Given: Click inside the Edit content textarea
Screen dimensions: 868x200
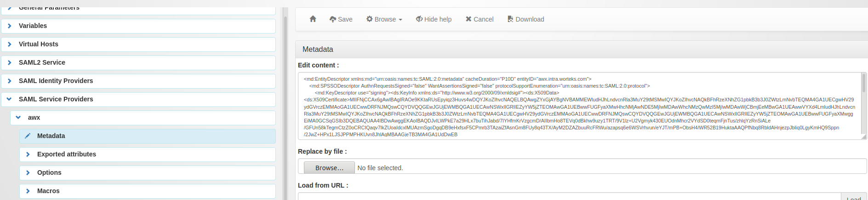Looking at the screenshot, I should click(x=579, y=106).
